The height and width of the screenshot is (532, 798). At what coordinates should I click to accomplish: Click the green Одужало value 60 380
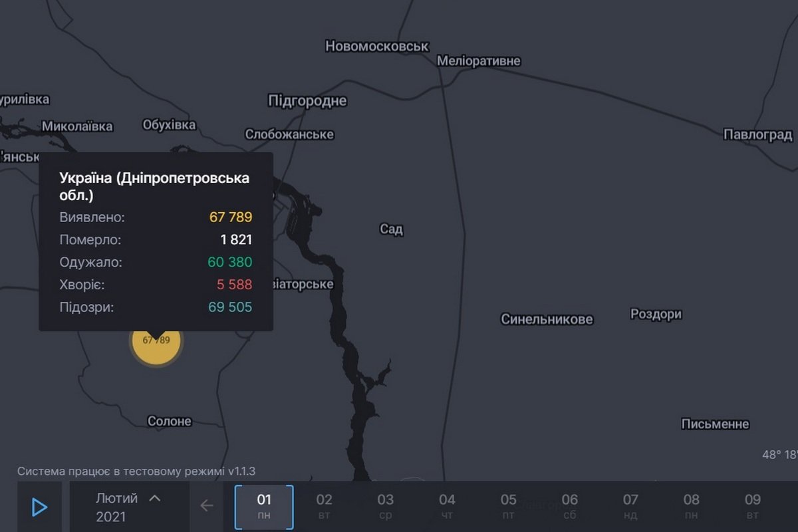pyautogui.click(x=229, y=262)
